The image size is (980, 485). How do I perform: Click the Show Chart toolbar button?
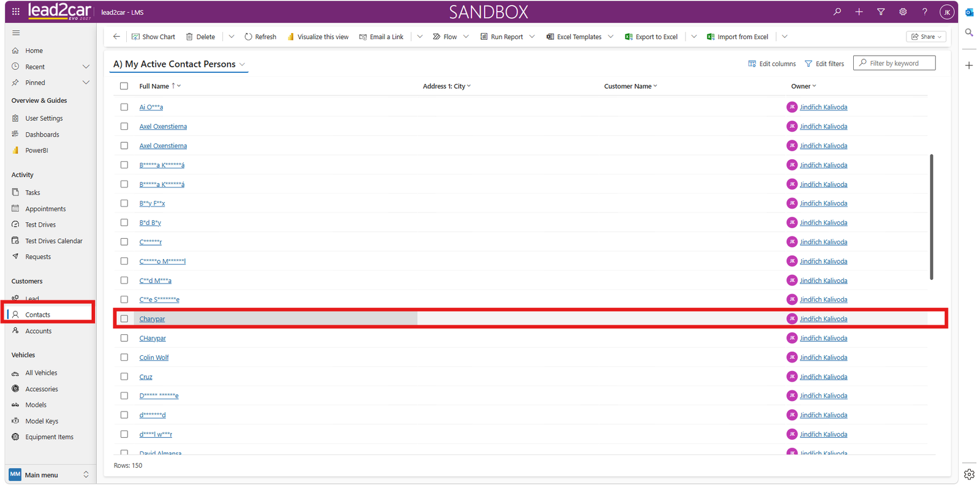tap(153, 37)
